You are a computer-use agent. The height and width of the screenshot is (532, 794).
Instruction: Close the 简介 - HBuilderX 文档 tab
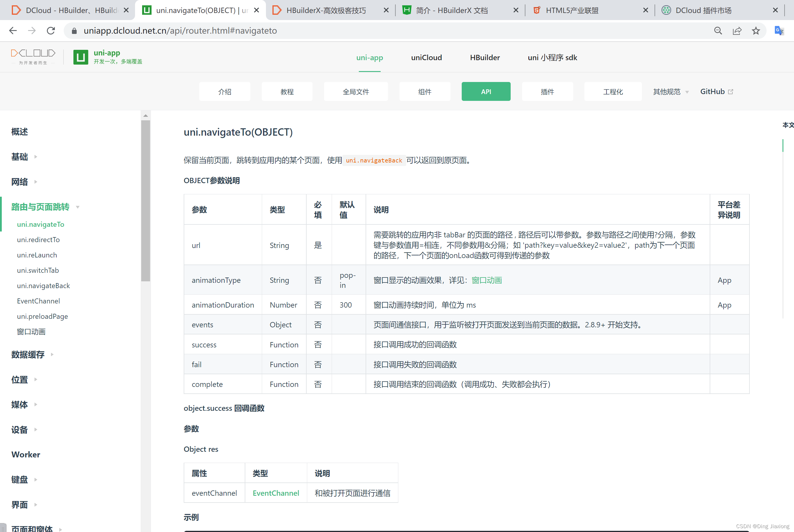(516, 10)
